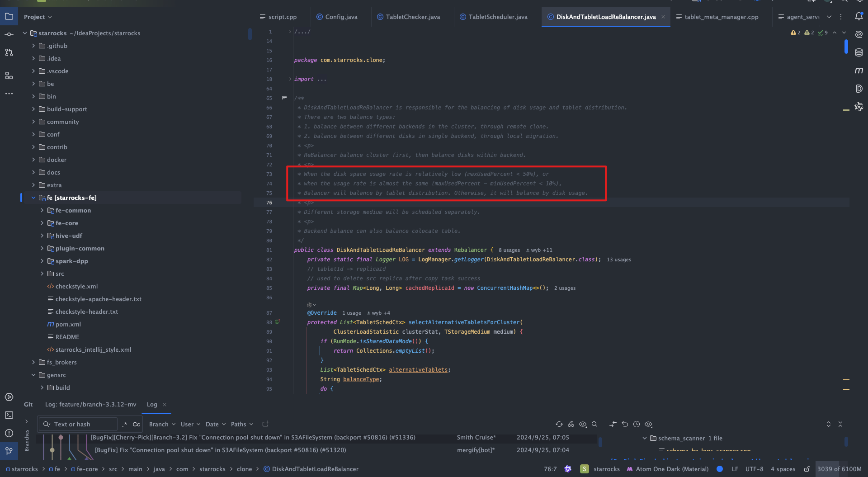Open the Date filter dropdown
This screenshot has height=477, width=868.
coord(215,424)
